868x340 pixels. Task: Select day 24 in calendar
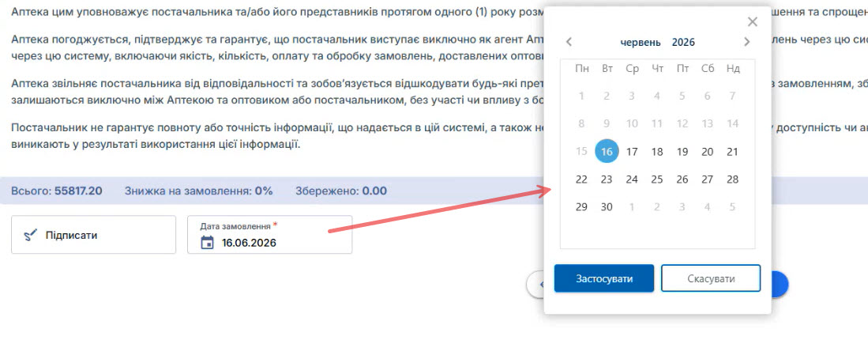tap(632, 179)
